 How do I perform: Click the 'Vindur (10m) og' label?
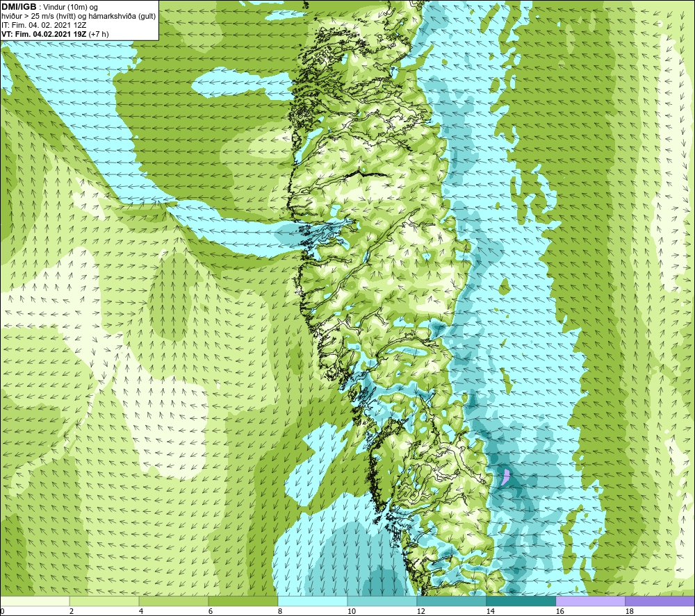click(72, 8)
